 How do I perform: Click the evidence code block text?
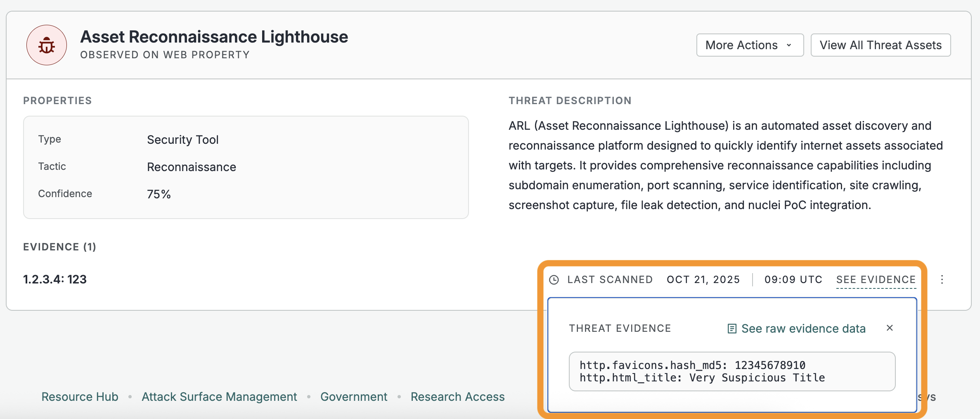tap(702, 371)
